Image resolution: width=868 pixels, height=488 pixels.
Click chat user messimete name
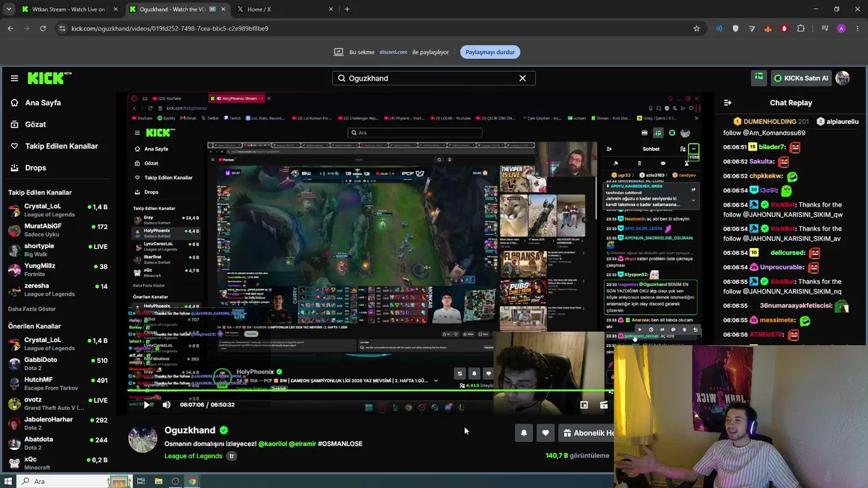[x=778, y=320]
